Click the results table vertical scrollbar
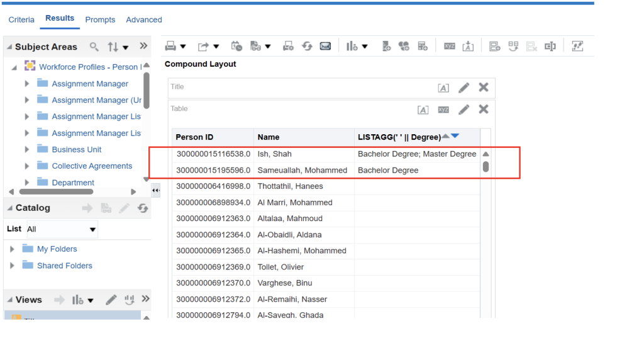The image size is (644, 340). click(486, 166)
